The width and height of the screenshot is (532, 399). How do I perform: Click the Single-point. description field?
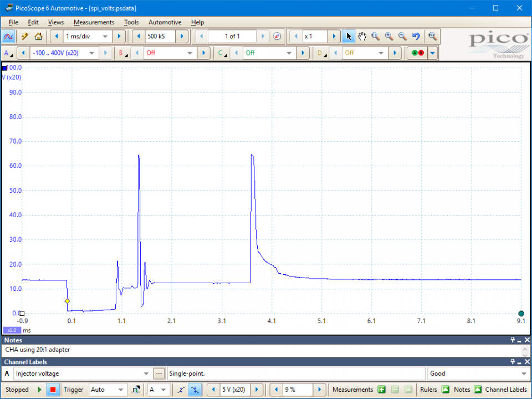tap(296, 374)
